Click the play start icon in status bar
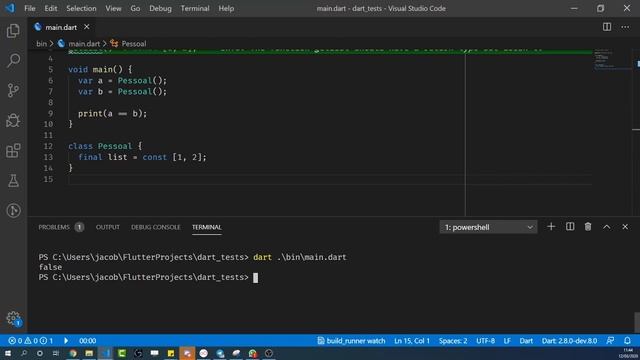The image size is (640, 360). pos(66,340)
